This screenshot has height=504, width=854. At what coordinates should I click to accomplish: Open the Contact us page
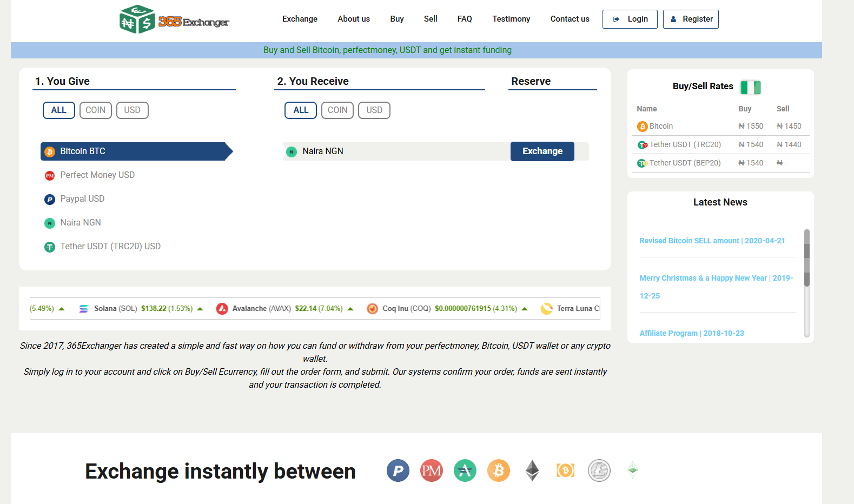pyautogui.click(x=570, y=19)
